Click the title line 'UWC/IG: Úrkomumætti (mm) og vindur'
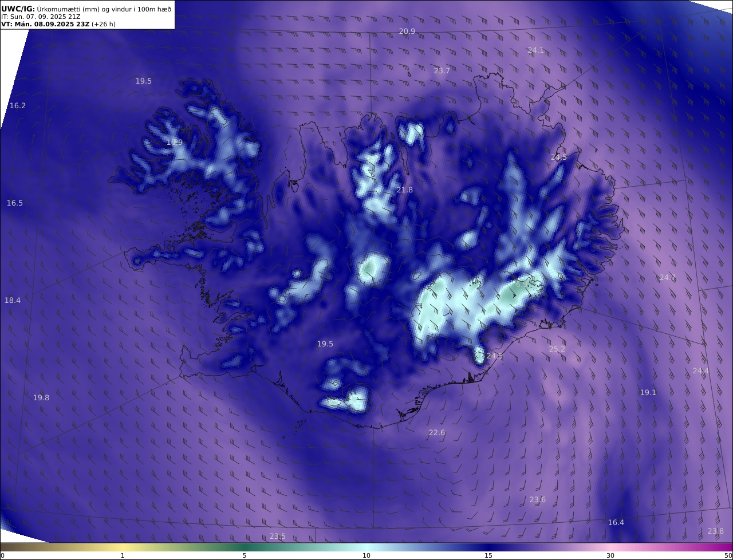This screenshot has width=733, height=560. [86, 8]
